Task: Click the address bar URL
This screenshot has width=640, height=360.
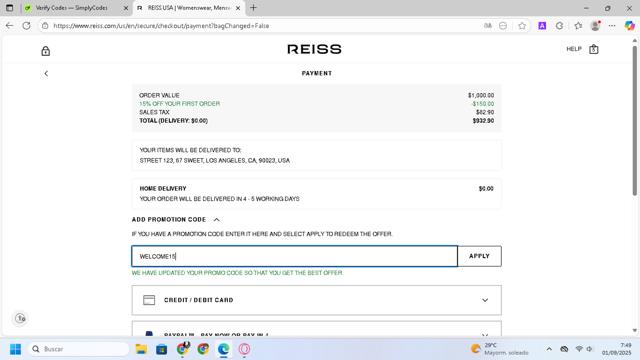Action: click(161, 26)
